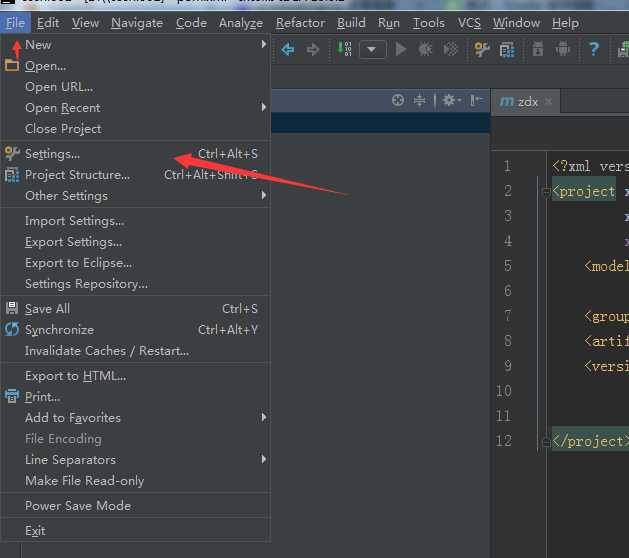Viewport: 629px width, 558px height.
Task: Click the Collapse All icon in project panel
Action: tap(420, 100)
